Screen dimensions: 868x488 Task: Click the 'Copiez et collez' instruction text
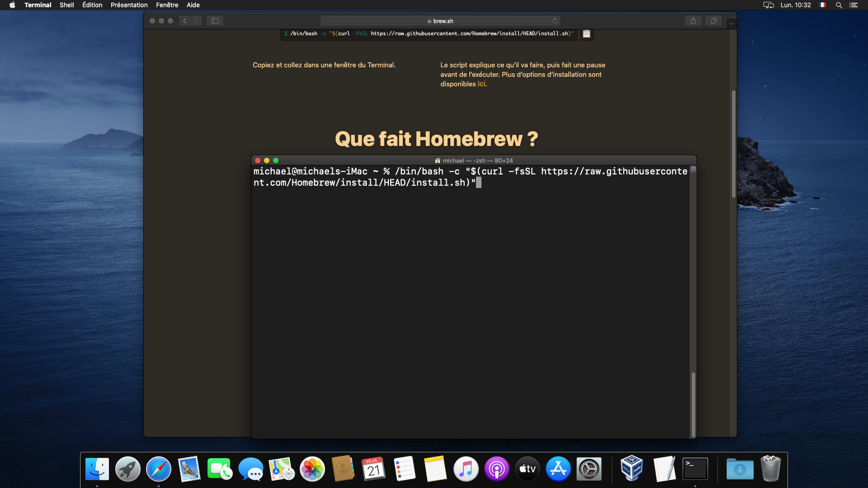[324, 65]
